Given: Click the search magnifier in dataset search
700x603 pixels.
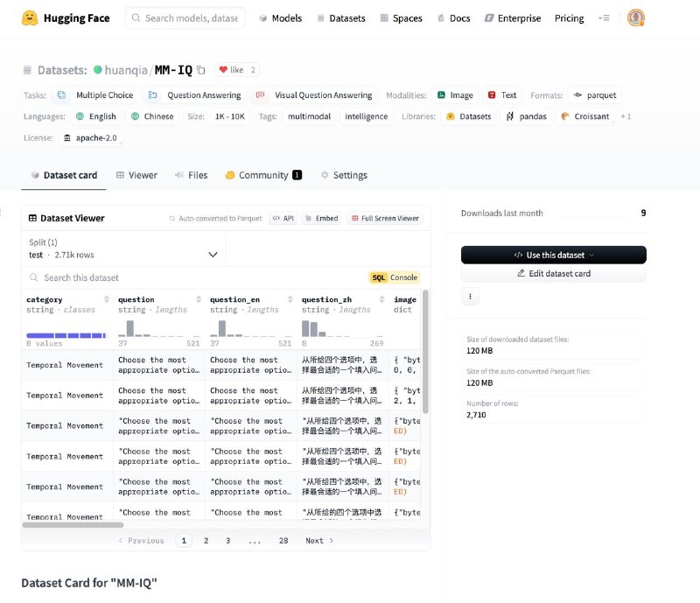Looking at the screenshot, I should coord(33,277).
